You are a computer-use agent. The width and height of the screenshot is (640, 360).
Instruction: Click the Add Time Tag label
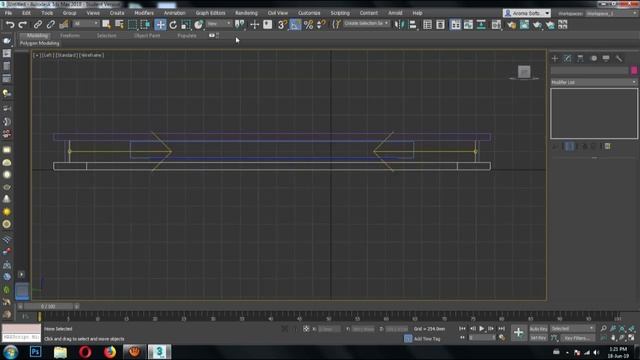point(427,339)
